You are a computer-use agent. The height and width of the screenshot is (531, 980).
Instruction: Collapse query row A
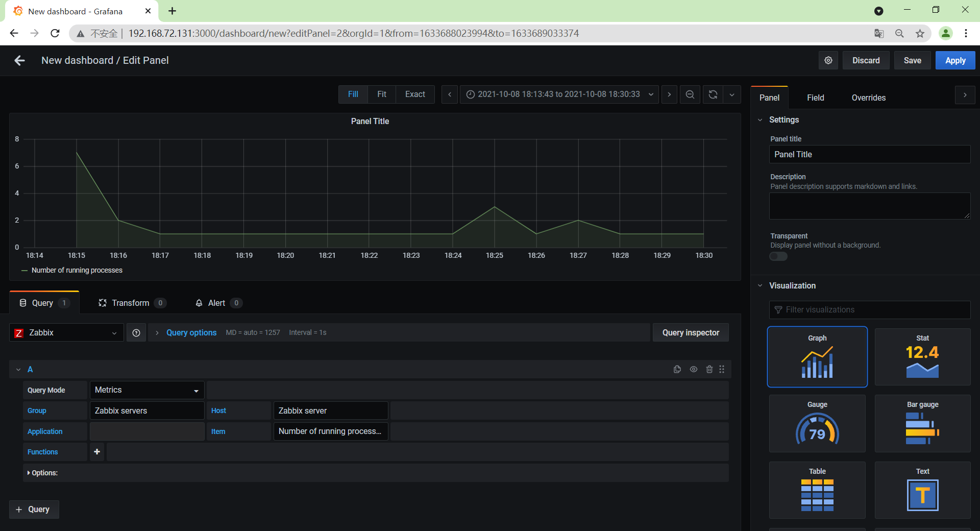click(x=18, y=369)
